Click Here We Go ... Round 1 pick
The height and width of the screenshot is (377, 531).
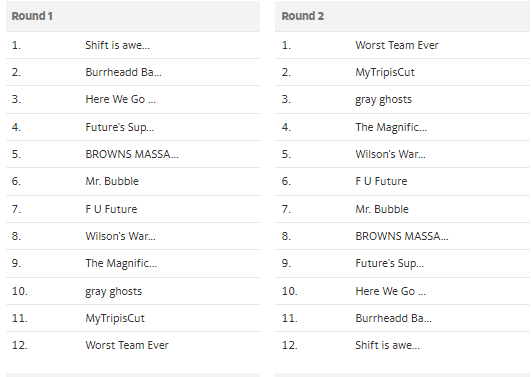[121, 99]
